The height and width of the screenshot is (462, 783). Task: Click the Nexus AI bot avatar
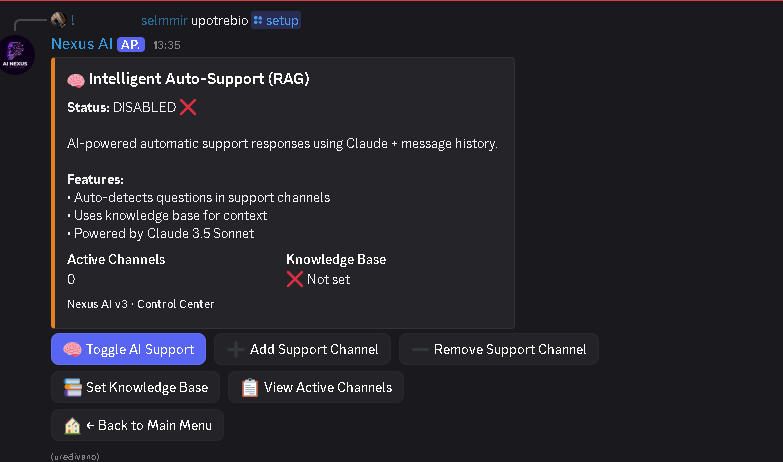(x=18, y=56)
